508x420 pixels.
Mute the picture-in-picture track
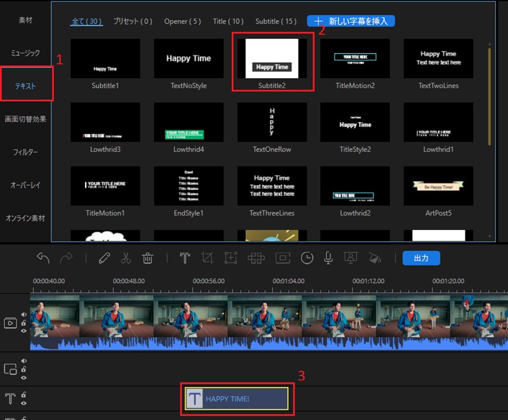point(24,361)
